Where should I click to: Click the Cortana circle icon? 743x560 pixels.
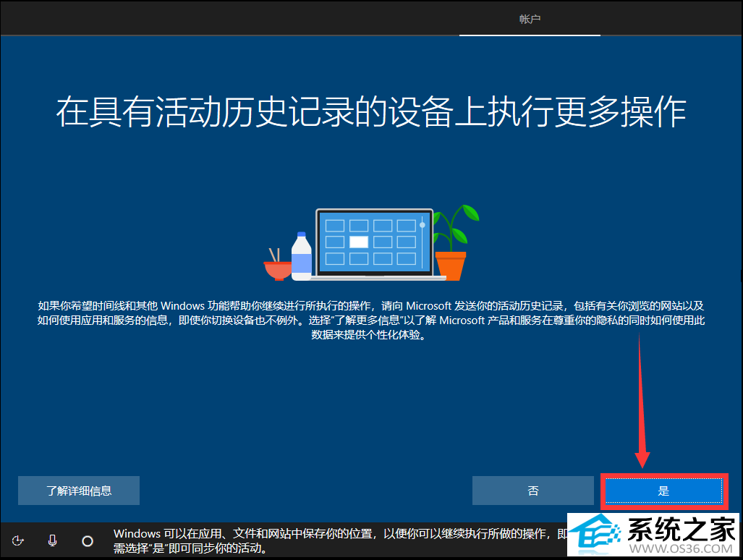[88, 541]
